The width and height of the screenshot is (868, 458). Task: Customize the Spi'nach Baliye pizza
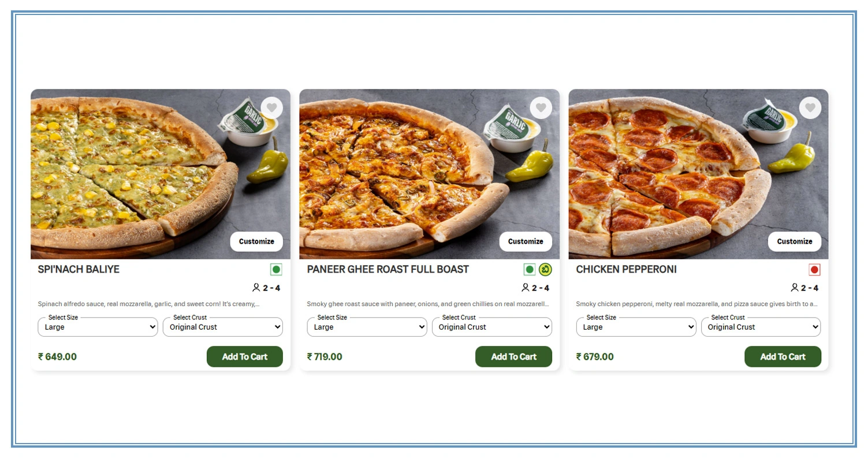point(256,241)
